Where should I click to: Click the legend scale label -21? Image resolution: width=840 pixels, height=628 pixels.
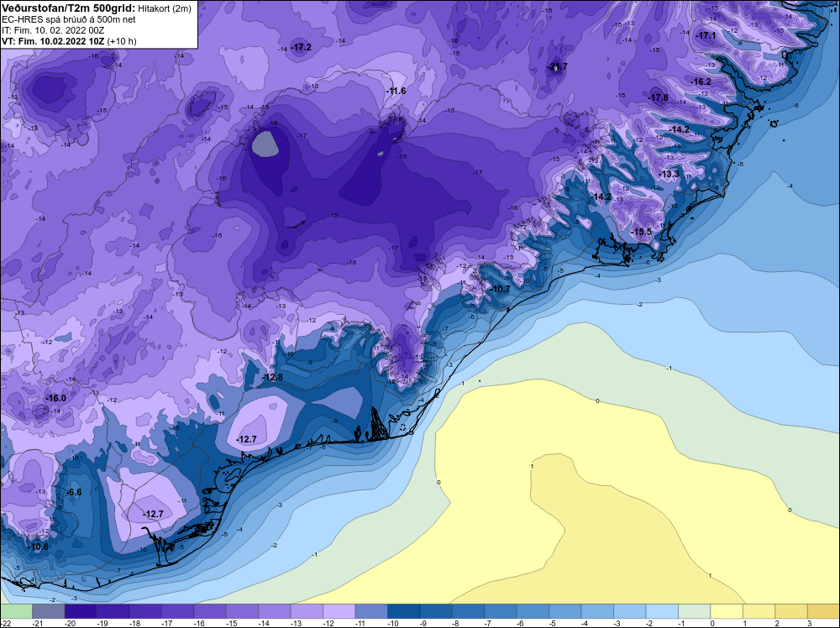(x=37, y=624)
